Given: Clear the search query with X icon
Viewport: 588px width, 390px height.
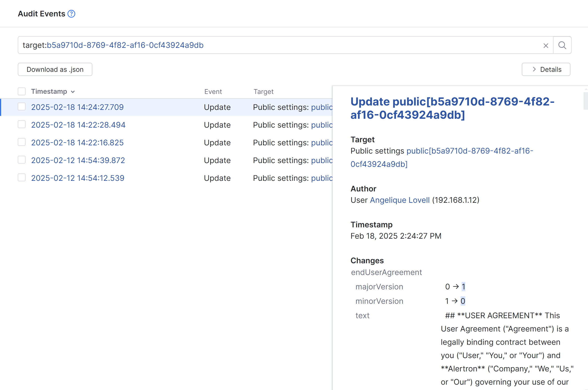Looking at the screenshot, I should (x=546, y=45).
